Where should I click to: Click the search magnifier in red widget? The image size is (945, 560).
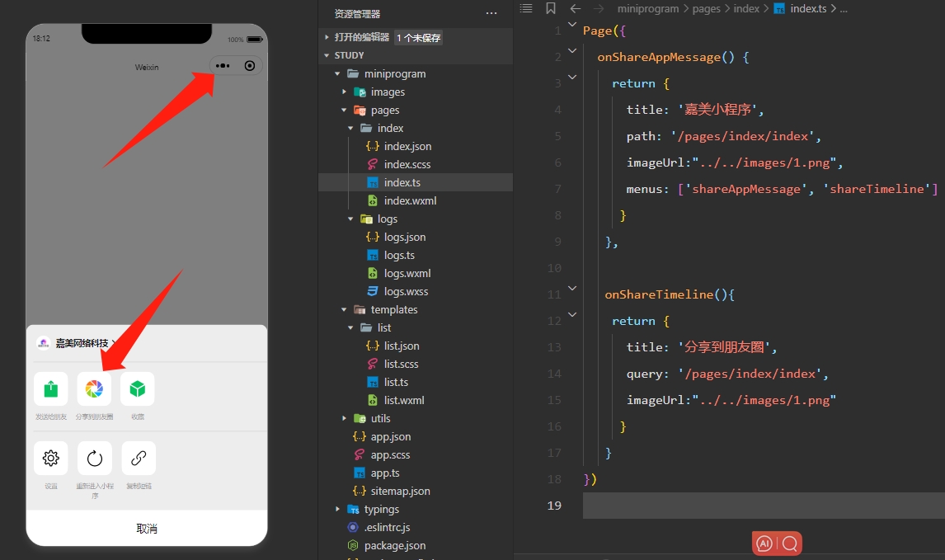789,544
